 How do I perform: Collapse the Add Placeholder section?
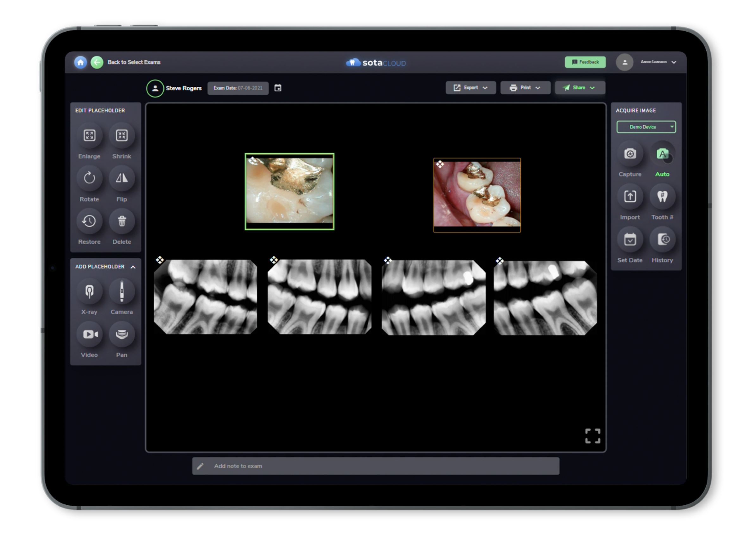coord(133,266)
